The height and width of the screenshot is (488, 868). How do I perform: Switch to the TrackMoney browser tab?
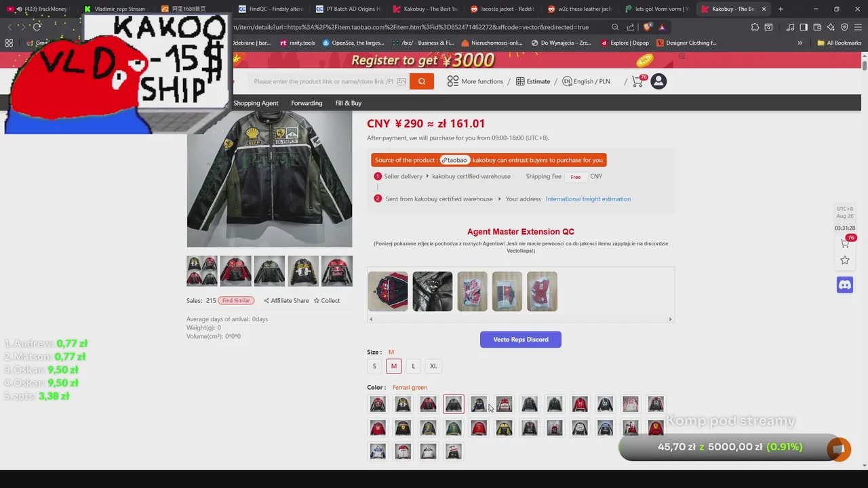coord(40,9)
